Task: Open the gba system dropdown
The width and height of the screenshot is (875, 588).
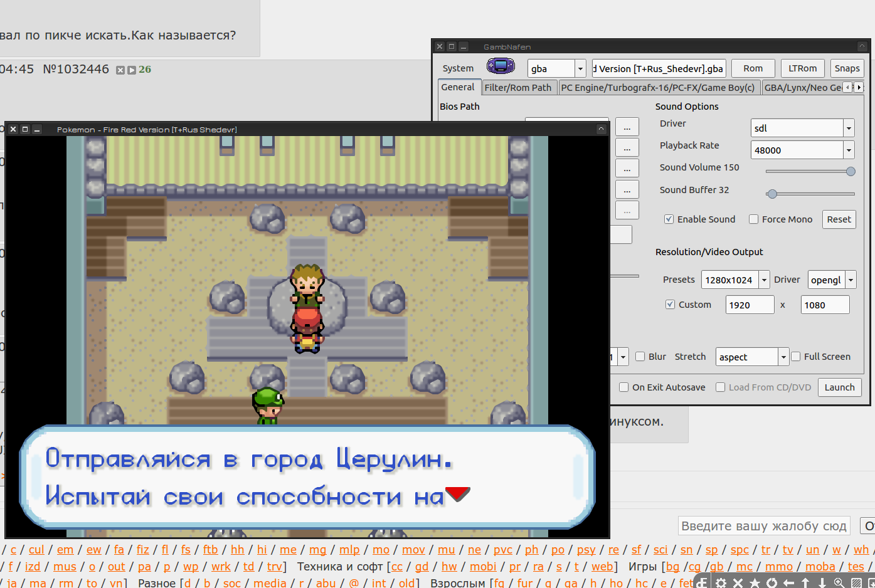Action: pos(580,68)
